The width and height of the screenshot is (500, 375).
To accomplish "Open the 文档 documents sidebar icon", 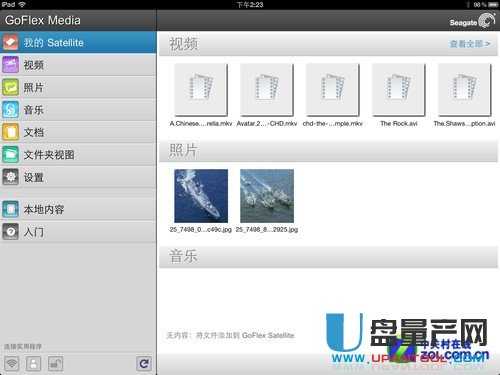I will click(x=10, y=132).
